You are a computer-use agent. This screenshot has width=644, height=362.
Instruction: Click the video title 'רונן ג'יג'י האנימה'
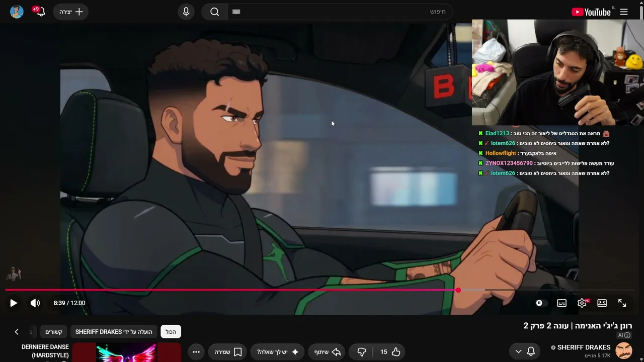[578, 326]
